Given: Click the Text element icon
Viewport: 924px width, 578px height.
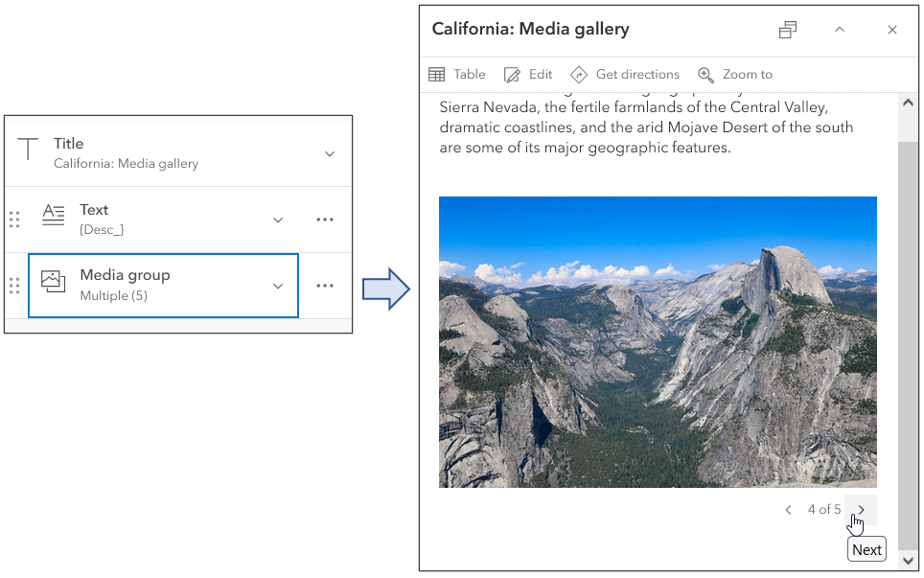Looking at the screenshot, I should pos(53,215).
